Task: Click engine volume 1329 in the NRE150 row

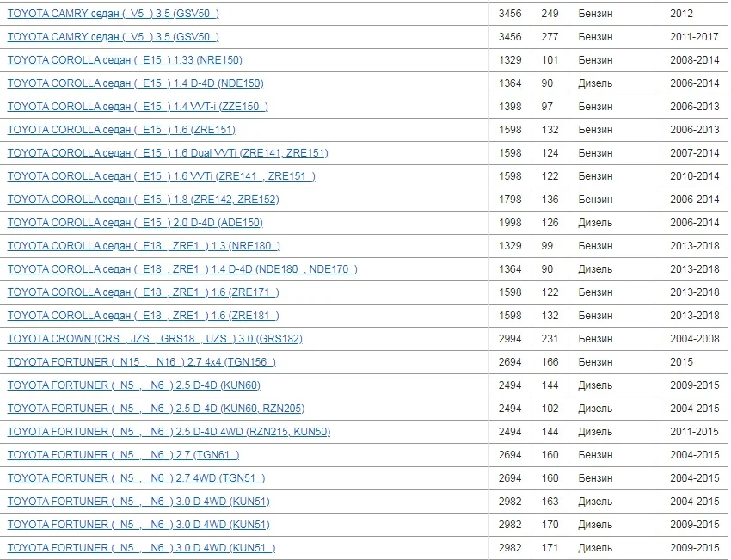Action: tap(510, 60)
